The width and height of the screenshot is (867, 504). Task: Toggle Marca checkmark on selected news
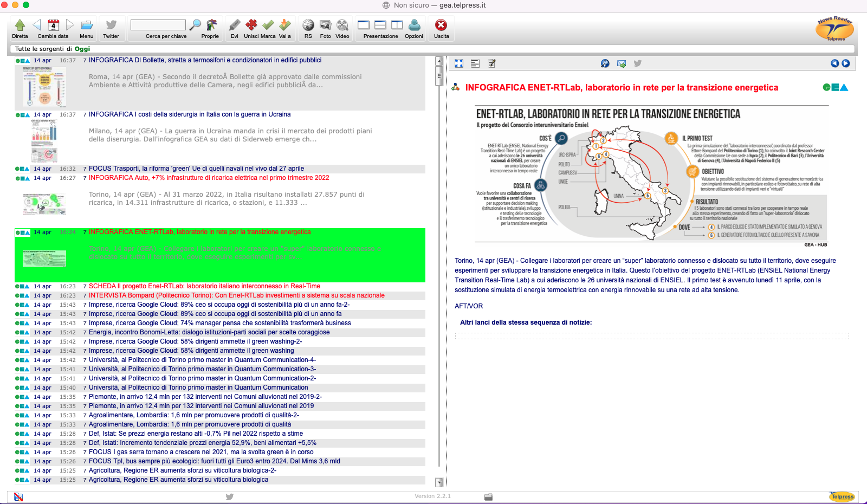click(x=268, y=25)
